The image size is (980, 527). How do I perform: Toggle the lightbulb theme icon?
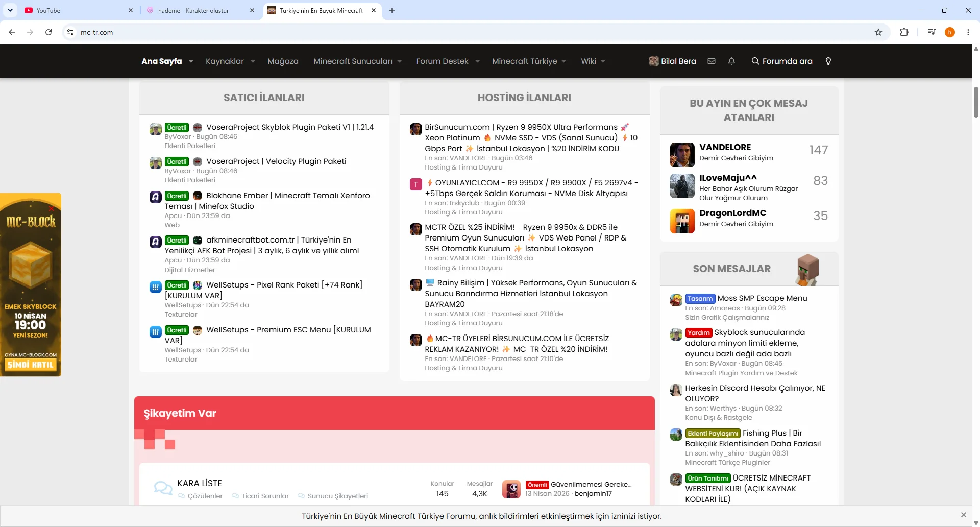pos(828,61)
